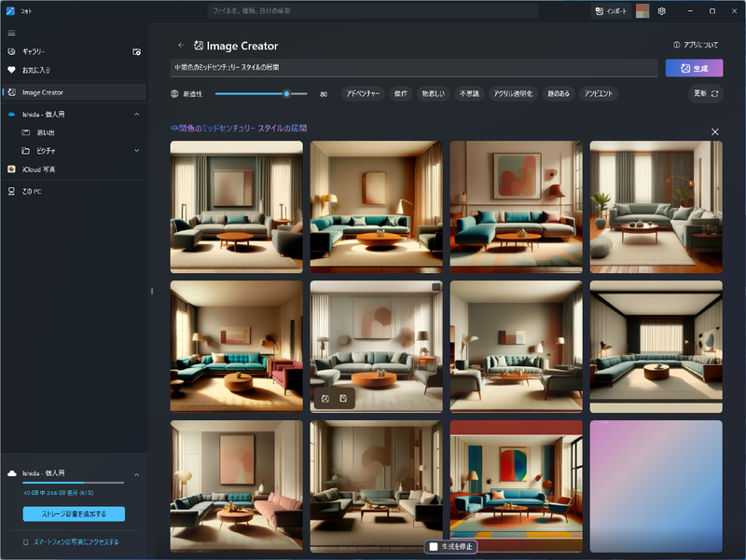
Task: Expand the ピクチャ folder chevron
Action: 138,151
